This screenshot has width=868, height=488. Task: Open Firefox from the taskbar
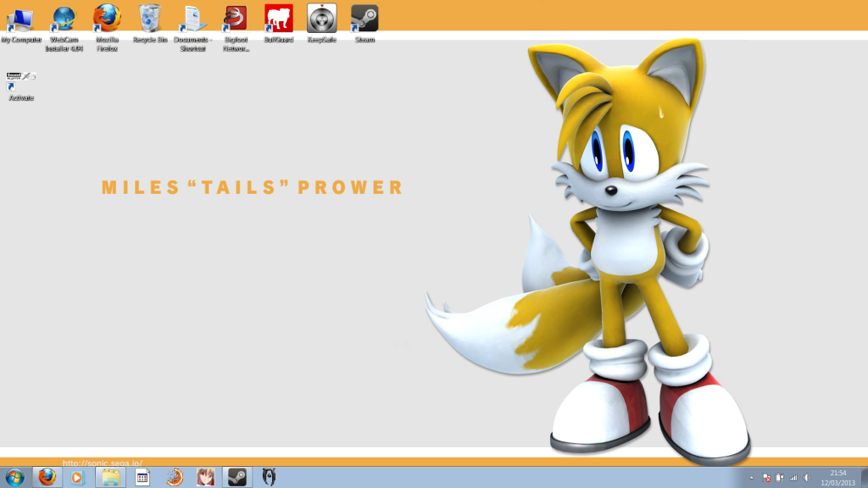point(47,477)
